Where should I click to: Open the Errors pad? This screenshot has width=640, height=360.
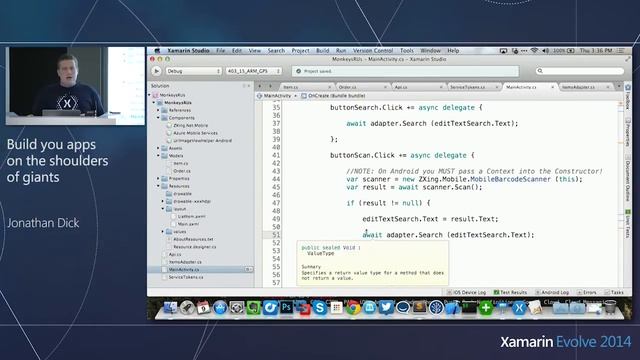[586, 292]
